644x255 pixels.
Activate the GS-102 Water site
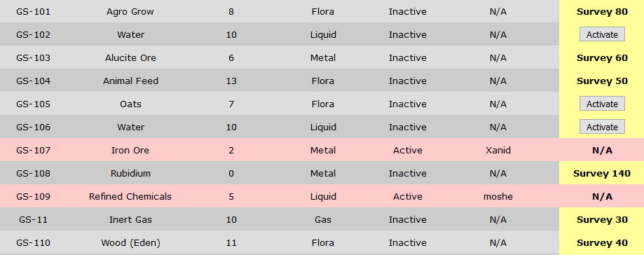pyautogui.click(x=602, y=34)
